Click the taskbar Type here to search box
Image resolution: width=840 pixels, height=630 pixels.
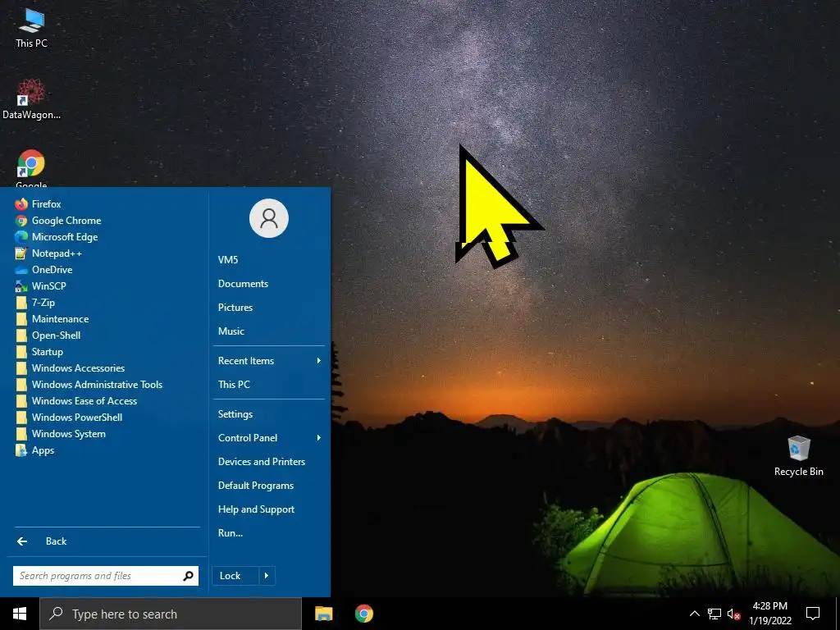tap(171, 614)
